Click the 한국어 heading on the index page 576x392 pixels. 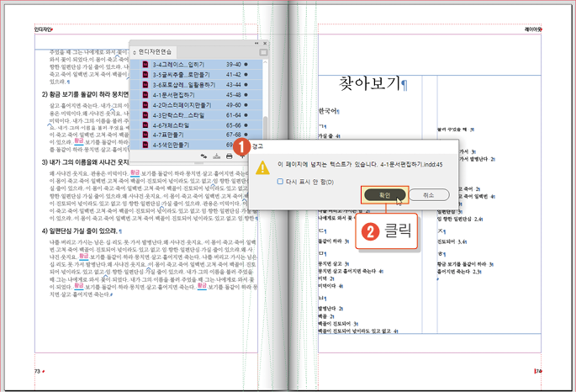click(x=328, y=110)
